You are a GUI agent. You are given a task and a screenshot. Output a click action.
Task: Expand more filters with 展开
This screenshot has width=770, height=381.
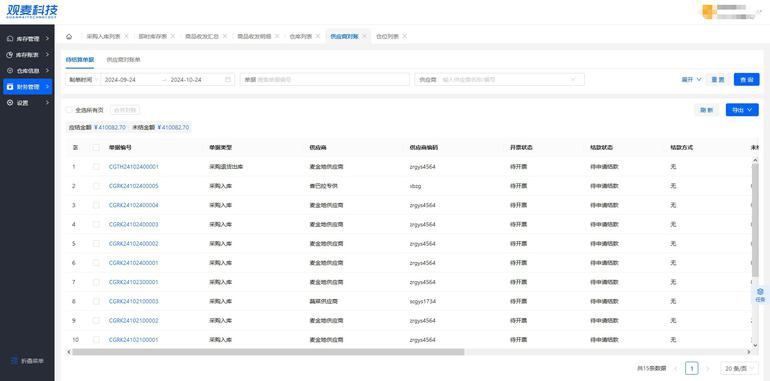tap(691, 80)
